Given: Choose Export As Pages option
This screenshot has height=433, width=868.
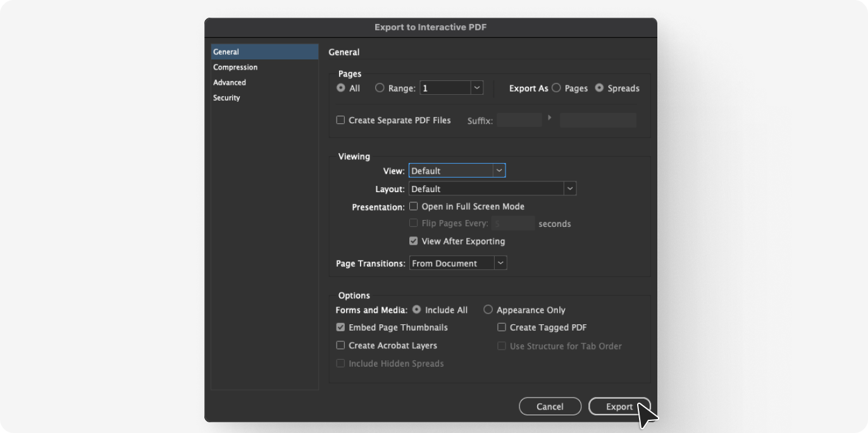Looking at the screenshot, I should tap(556, 88).
